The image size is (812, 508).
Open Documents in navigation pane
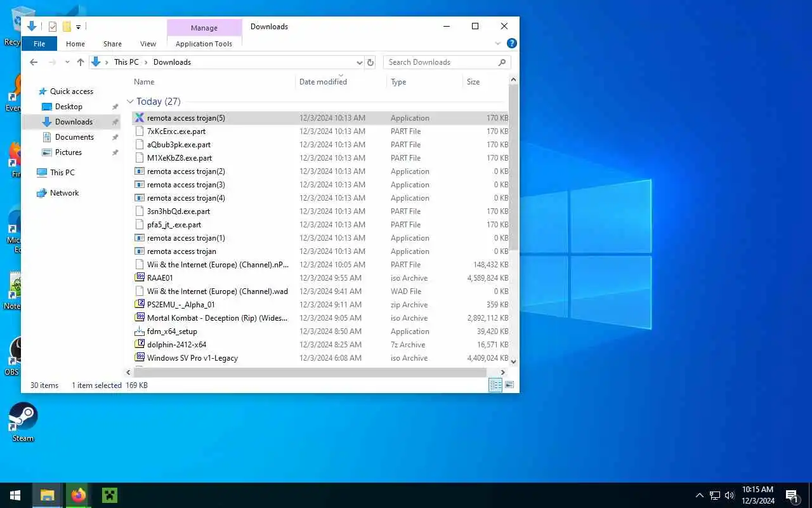point(74,137)
